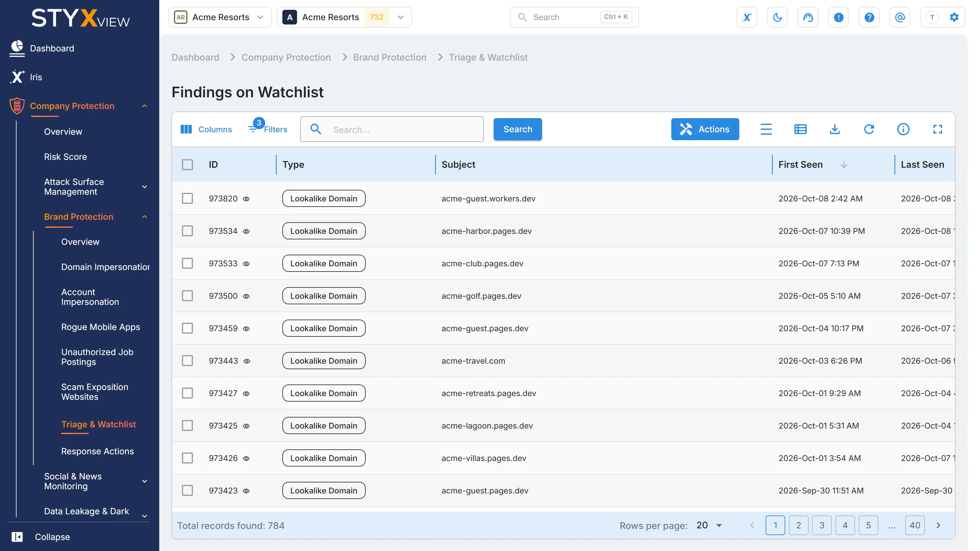Open the help question mark icon
980x551 pixels.
(869, 17)
